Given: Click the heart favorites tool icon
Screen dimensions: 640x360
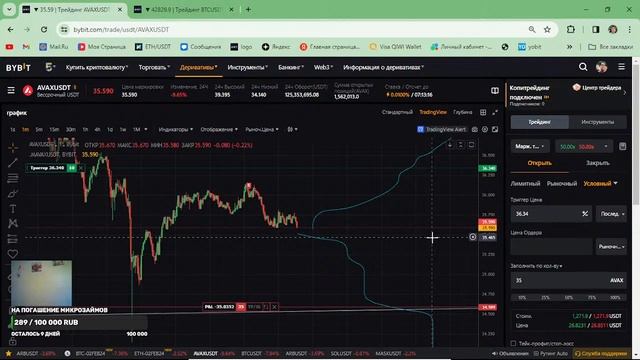Looking at the screenshot, I should 13,254.
